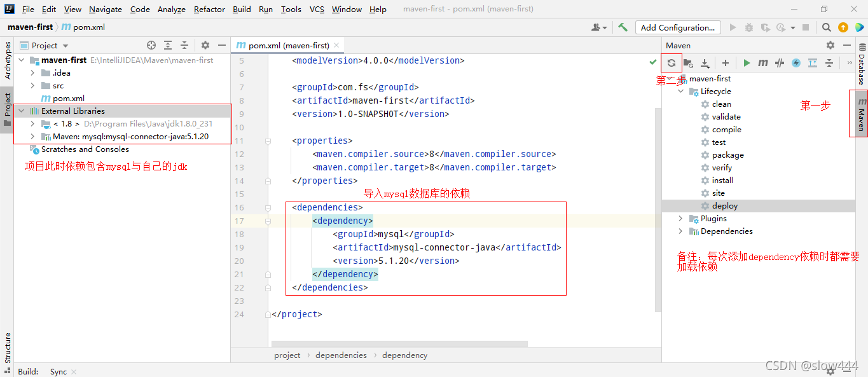Fold the dependencies block at line 16 gutter
Viewport: 868px width, 377px height.
(x=268, y=207)
